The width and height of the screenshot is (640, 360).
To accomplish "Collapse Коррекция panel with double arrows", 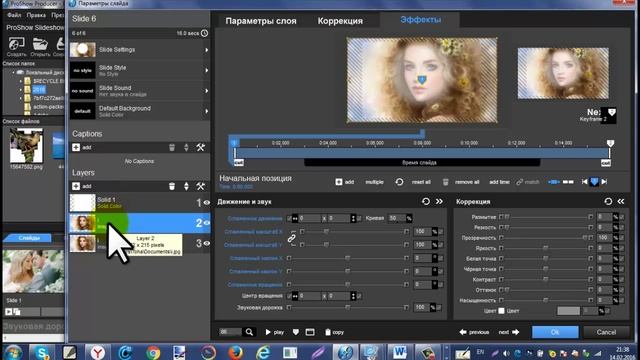I will tap(621, 201).
